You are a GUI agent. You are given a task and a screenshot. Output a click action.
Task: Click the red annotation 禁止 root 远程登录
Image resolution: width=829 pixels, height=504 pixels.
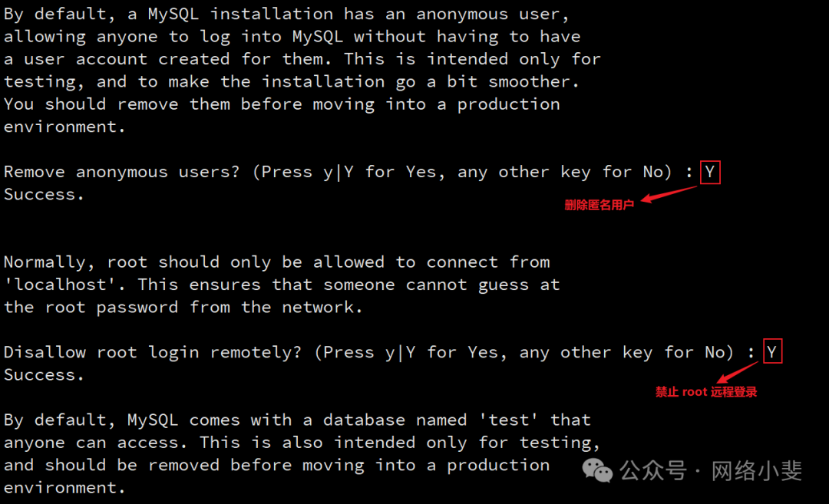pos(706,391)
